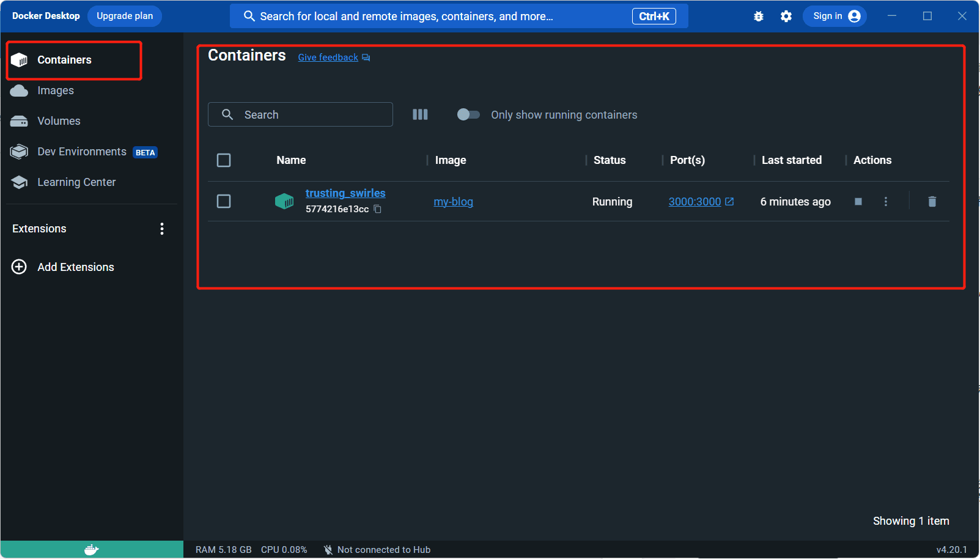Click the Showing 1 item label
This screenshot has width=980, height=559.
click(911, 521)
